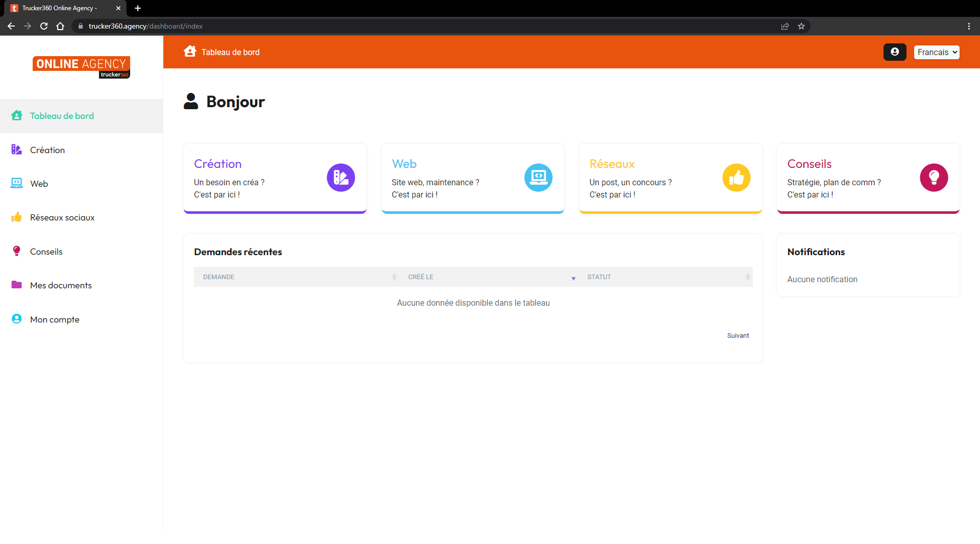Click the pink Conseils lightbulb circle icon
Screen dimensions: 980x544
click(934, 178)
